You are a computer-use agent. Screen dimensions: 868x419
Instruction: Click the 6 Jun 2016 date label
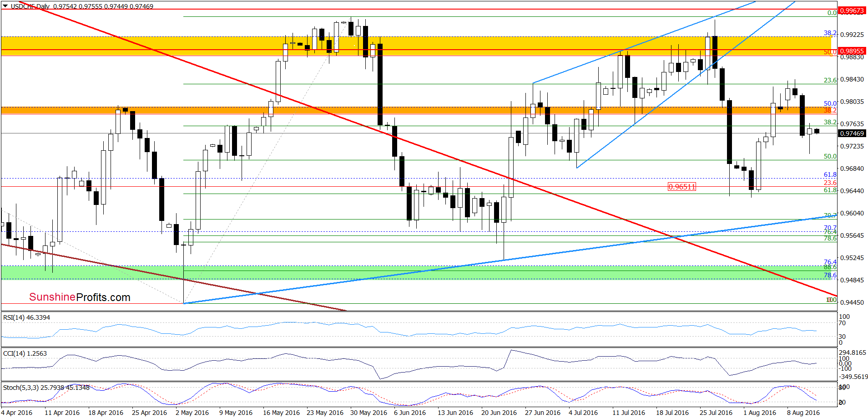410,413
